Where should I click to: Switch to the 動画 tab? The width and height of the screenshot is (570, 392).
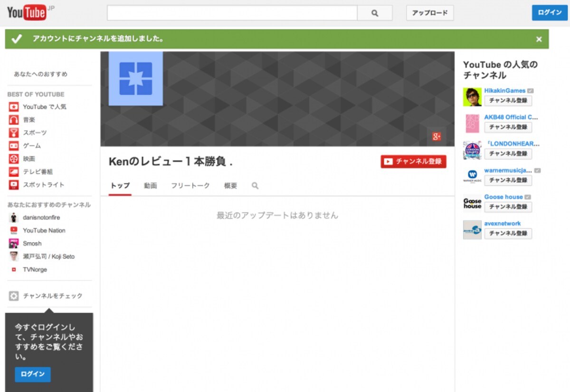151,186
